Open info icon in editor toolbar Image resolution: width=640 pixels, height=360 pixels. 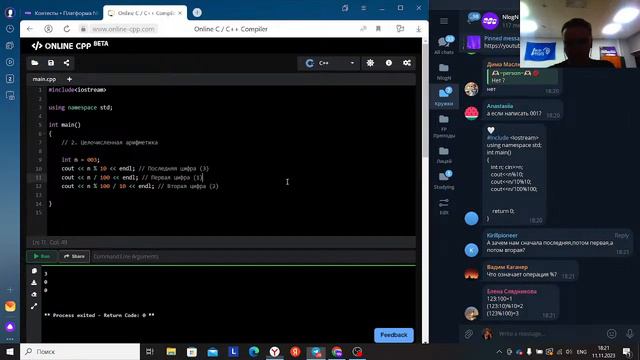click(389, 63)
